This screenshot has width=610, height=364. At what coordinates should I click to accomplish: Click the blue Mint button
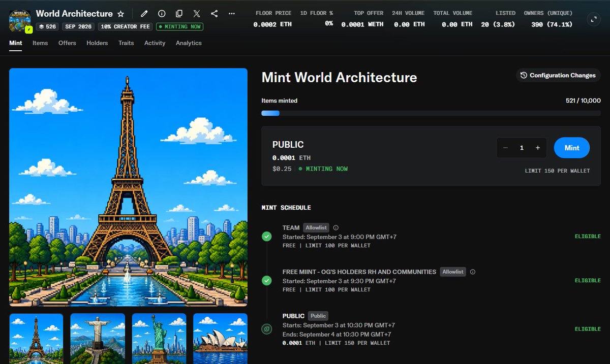pyautogui.click(x=572, y=148)
